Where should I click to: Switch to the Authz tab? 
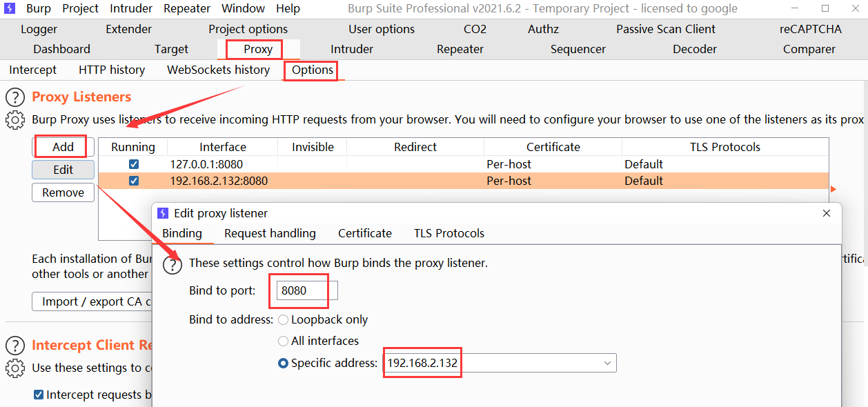click(544, 29)
